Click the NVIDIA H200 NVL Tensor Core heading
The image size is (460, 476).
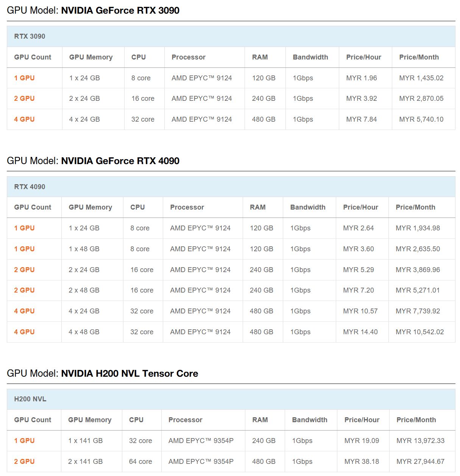point(129,374)
